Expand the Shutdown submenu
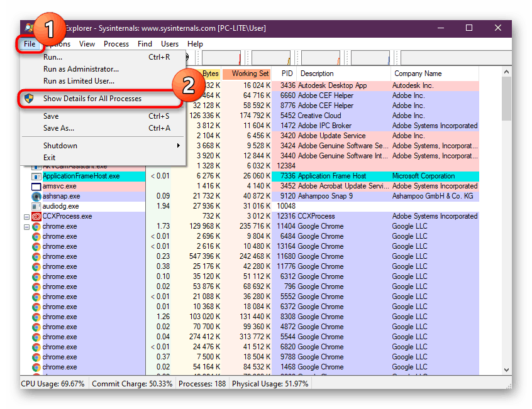The height and width of the screenshot is (409, 532). click(103, 146)
